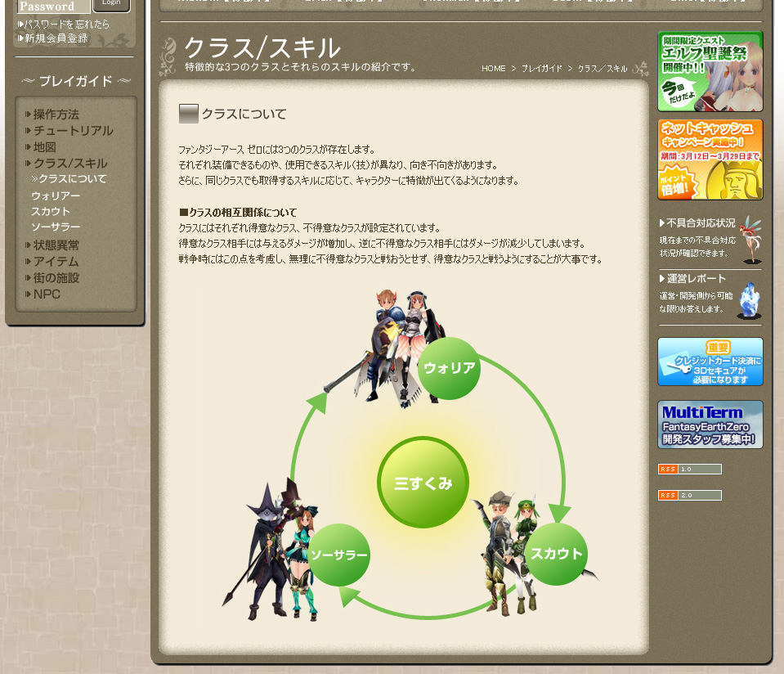Click the green ウォリア circle icon
The height and width of the screenshot is (674, 784).
(449, 368)
